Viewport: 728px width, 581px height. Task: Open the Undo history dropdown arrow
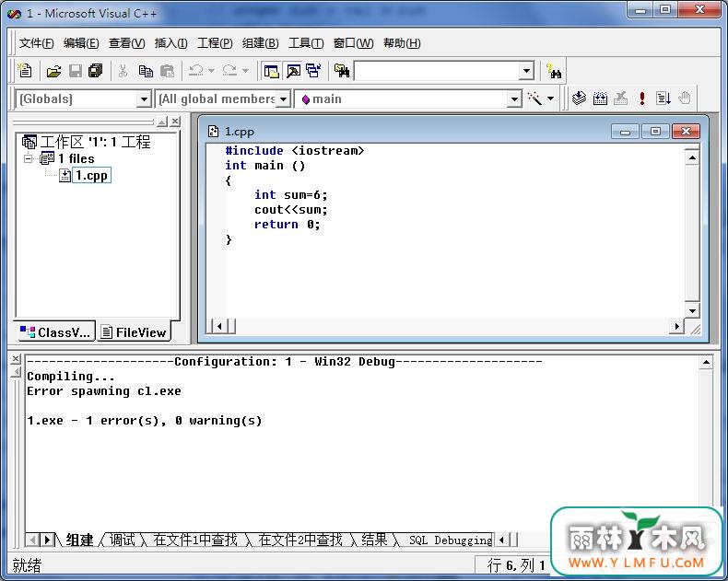click(x=212, y=71)
